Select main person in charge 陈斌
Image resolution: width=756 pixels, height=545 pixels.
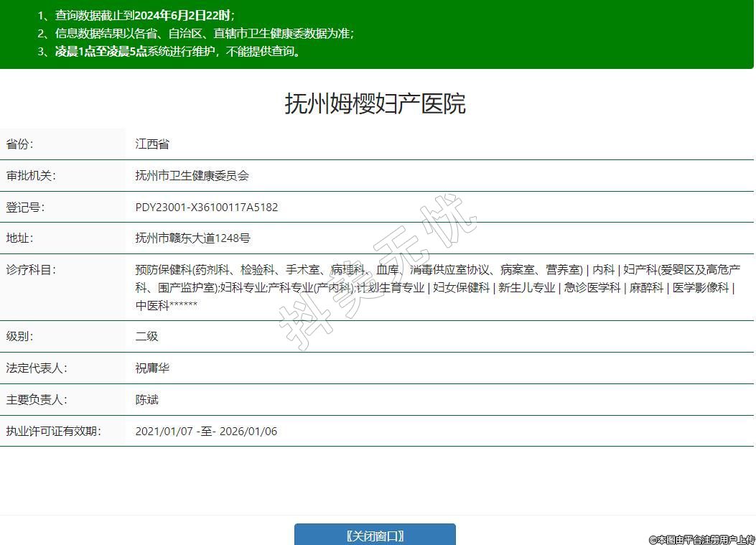146,399
